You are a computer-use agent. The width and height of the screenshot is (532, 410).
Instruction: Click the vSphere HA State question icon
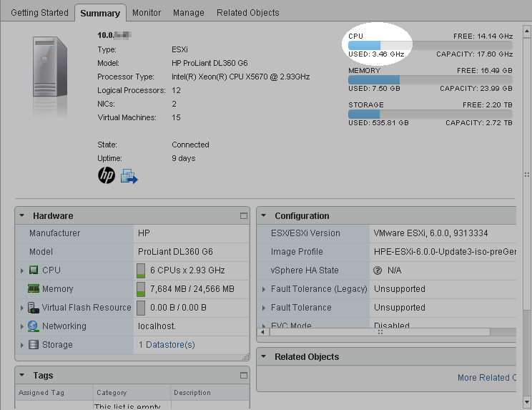pyautogui.click(x=378, y=270)
